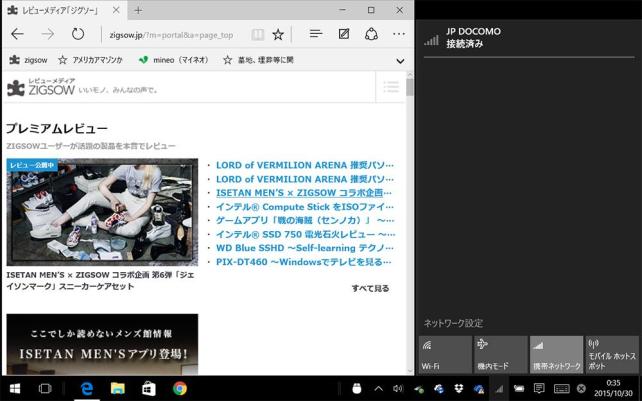
Task: Open the Hub (three lines) icon
Action: click(316, 34)
